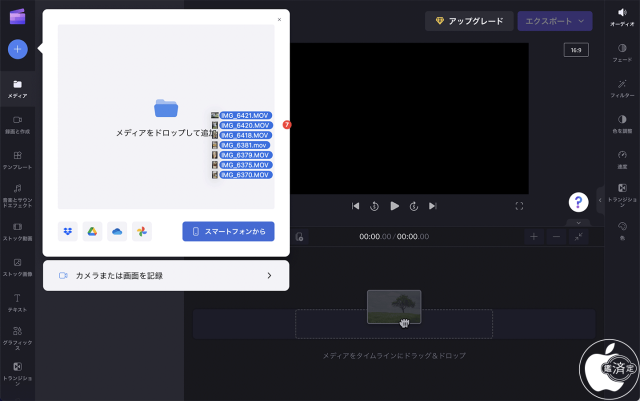The width and height of the screenshot is (640, 401).
Task: Click the folder icon in drop area
Action: (x=166, y=108)
